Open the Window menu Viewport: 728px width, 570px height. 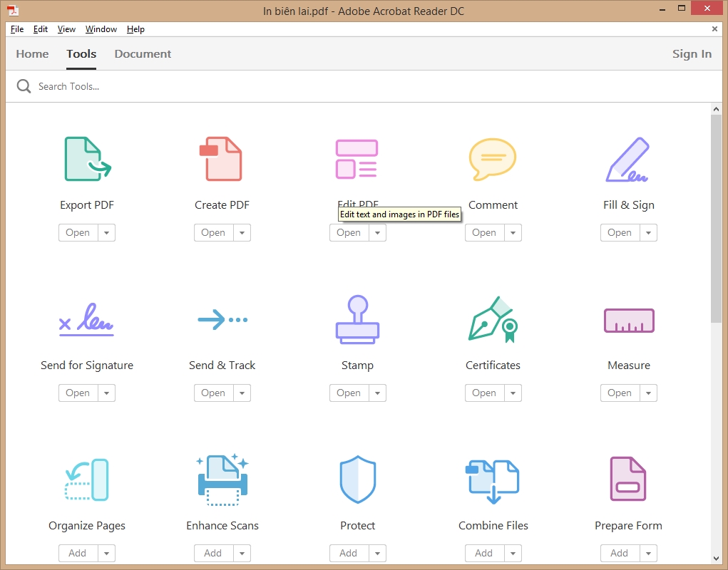(x=101, y=29)
